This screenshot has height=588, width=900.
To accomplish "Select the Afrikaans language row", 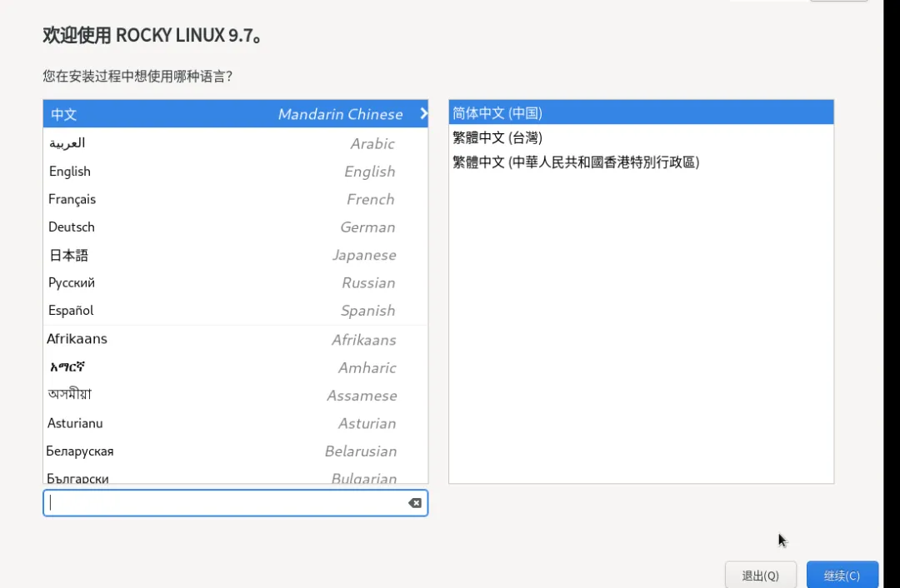I will pyautogui.click(x=235, y=339).
